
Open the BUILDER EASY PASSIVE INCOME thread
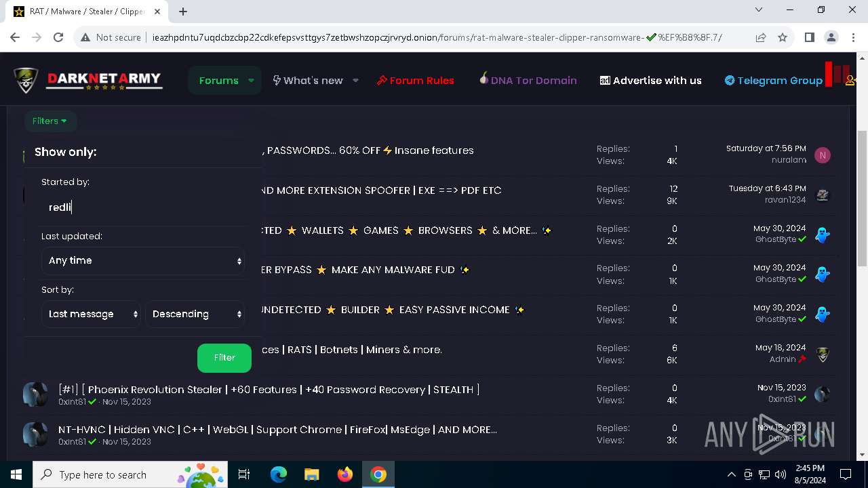click(x=392, y=310)
